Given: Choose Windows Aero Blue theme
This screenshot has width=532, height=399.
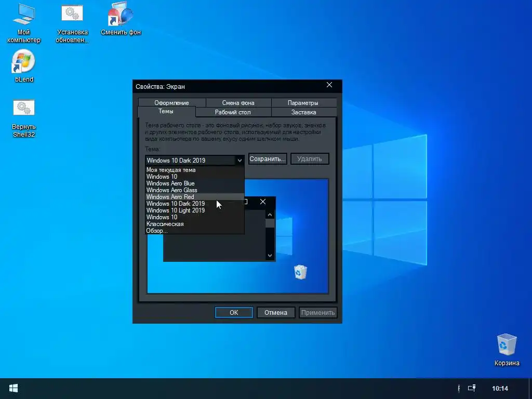Looking at the screenshot, I should [x=195, y=183].
